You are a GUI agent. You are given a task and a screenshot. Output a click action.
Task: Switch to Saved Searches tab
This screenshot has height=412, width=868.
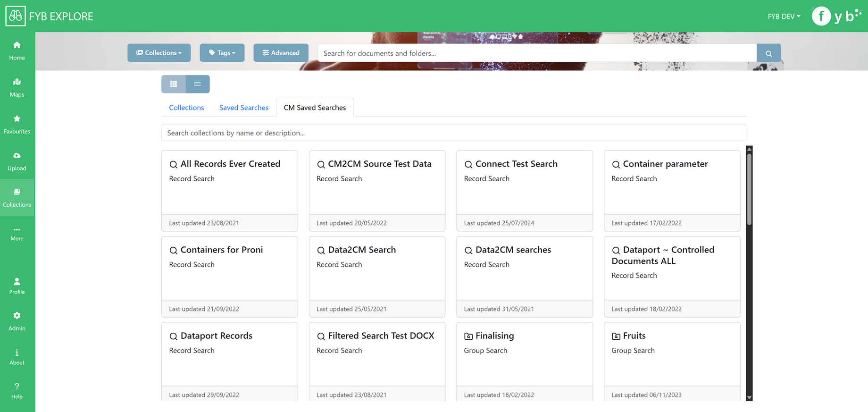tap(244, 108)
